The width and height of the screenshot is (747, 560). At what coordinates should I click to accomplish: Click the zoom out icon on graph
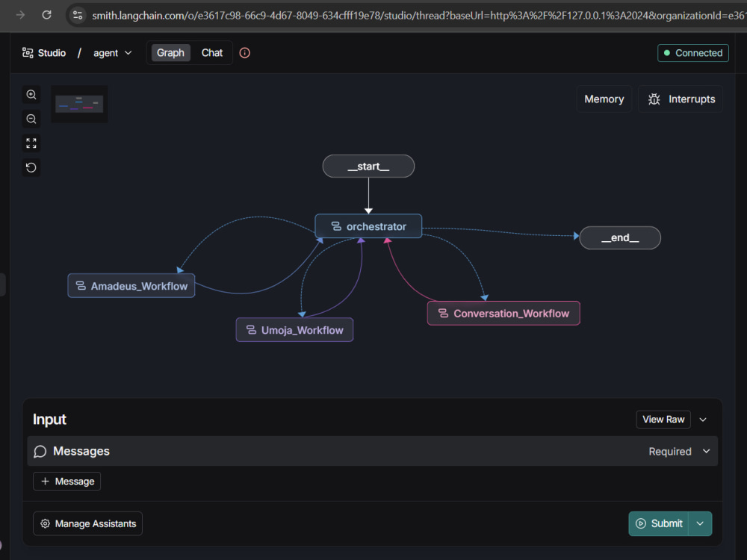point(31,119)
